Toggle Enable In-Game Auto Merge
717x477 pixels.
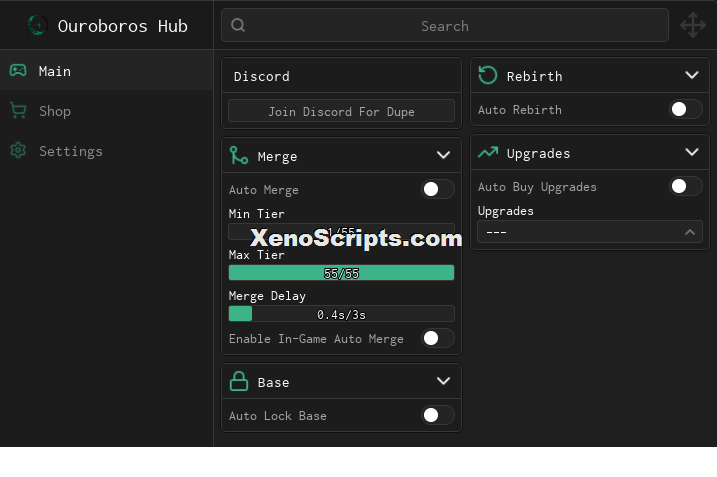pos(438,338)
